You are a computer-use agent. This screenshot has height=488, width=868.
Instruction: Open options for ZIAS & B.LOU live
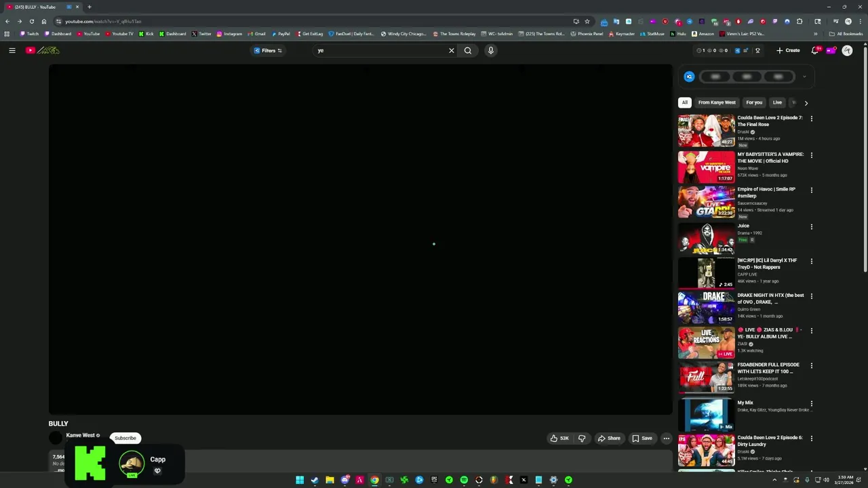(x=811, y=331)
